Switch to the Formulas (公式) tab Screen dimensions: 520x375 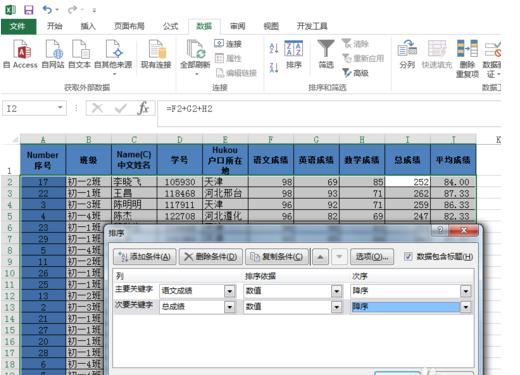171,26
